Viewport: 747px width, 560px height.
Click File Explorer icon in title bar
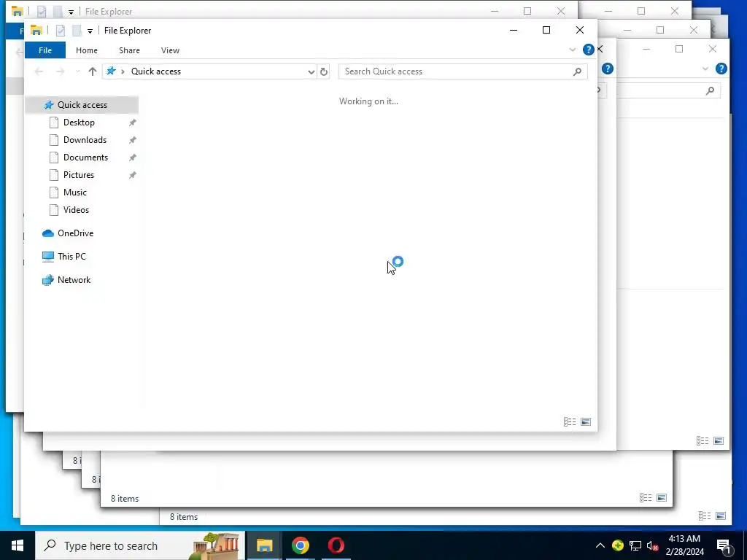36,31
